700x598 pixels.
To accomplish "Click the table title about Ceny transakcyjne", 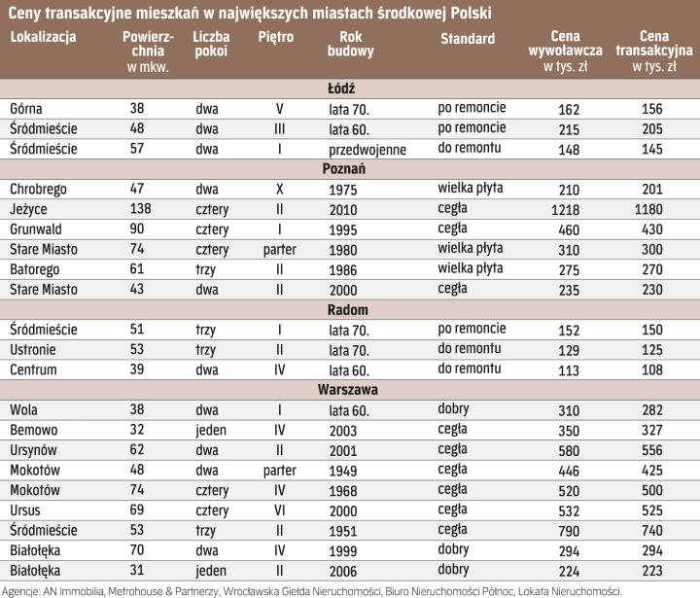I will 248,14.
